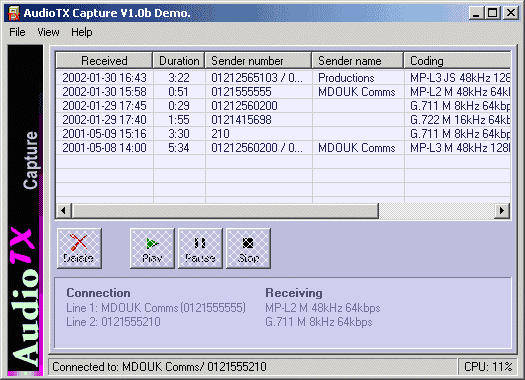Minimize the AudioTX Capture window
The image size is (525, 380).
pyautogui.click(x=476, y=13)
